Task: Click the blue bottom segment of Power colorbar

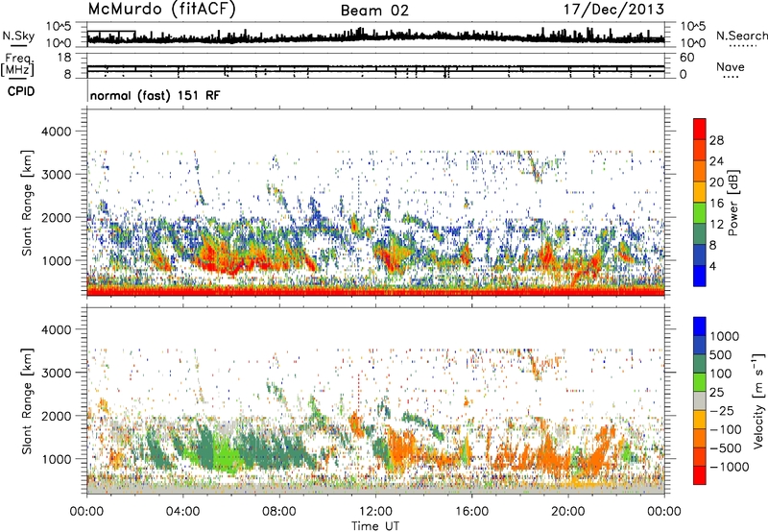Action: click(x=700, y=276)
